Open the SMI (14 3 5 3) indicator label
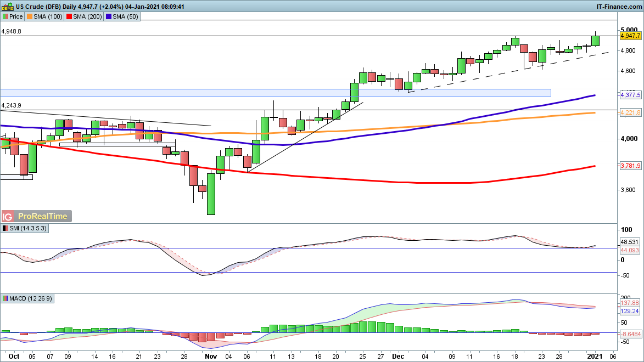The height and width of the screenshot is (362, 644). [26, 228]
